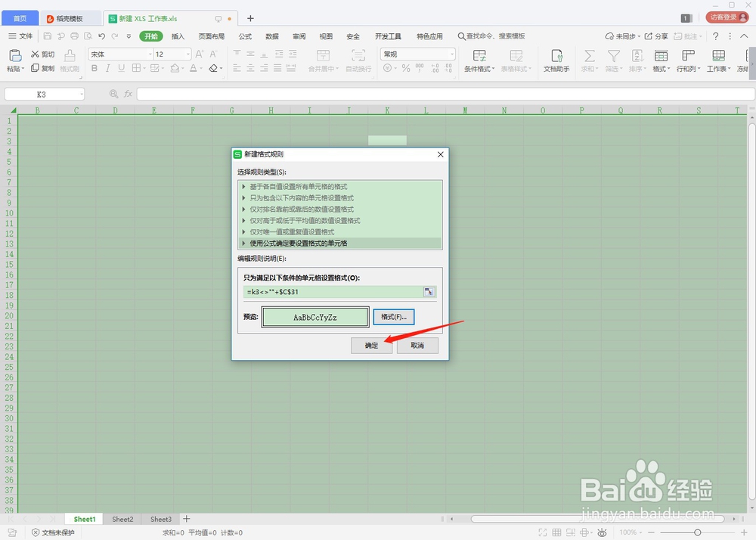Click the increase font size A+ icon
This screenshot has height=540, width=756.
click(x=200, y=54)
